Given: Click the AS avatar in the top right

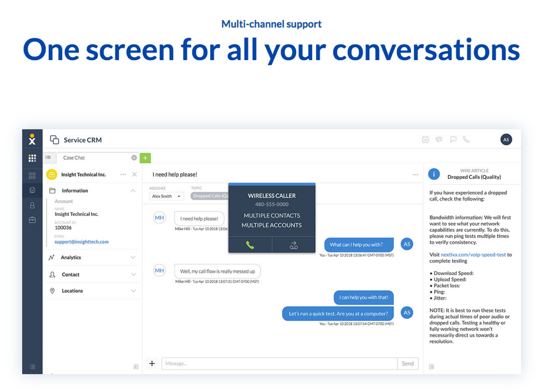Looking at the screenshot, I should coord(506,139).
